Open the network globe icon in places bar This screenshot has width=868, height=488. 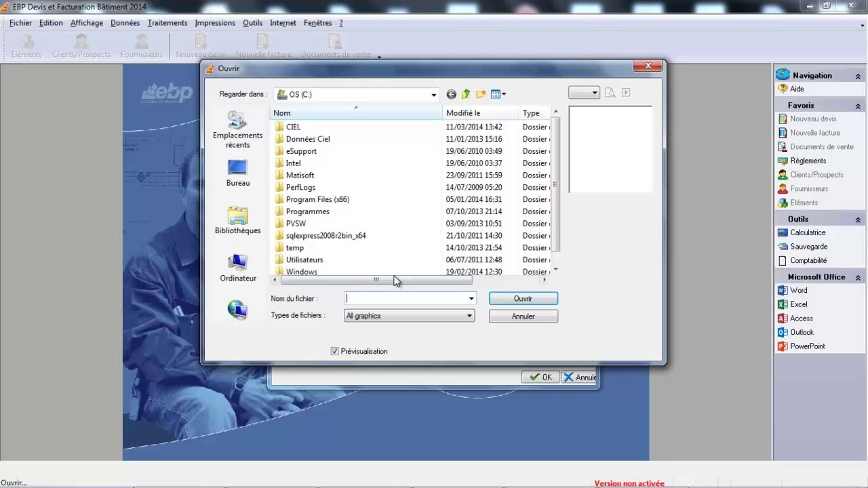[237, 310]
